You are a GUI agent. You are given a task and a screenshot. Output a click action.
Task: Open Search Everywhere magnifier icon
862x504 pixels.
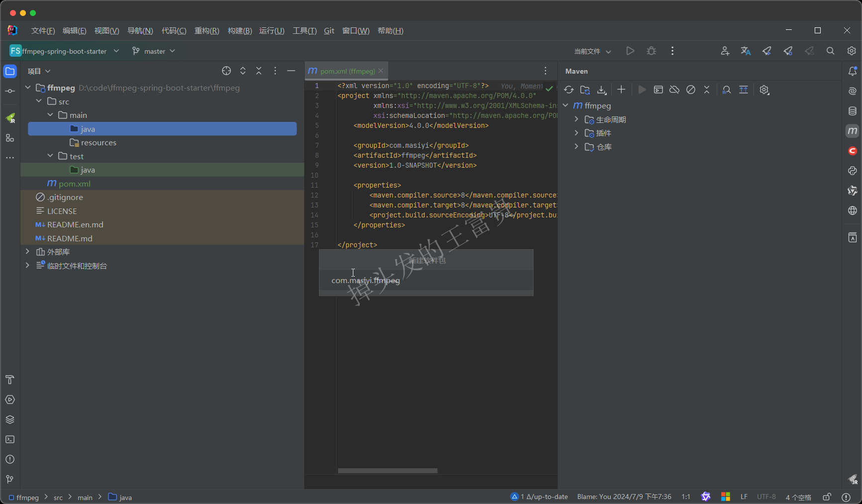click(x=830, y=51)
